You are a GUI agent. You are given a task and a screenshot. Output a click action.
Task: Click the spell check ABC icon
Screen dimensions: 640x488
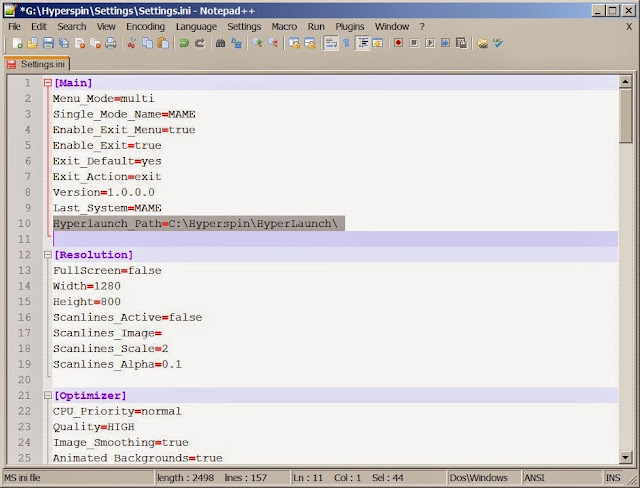pos(498,43)
